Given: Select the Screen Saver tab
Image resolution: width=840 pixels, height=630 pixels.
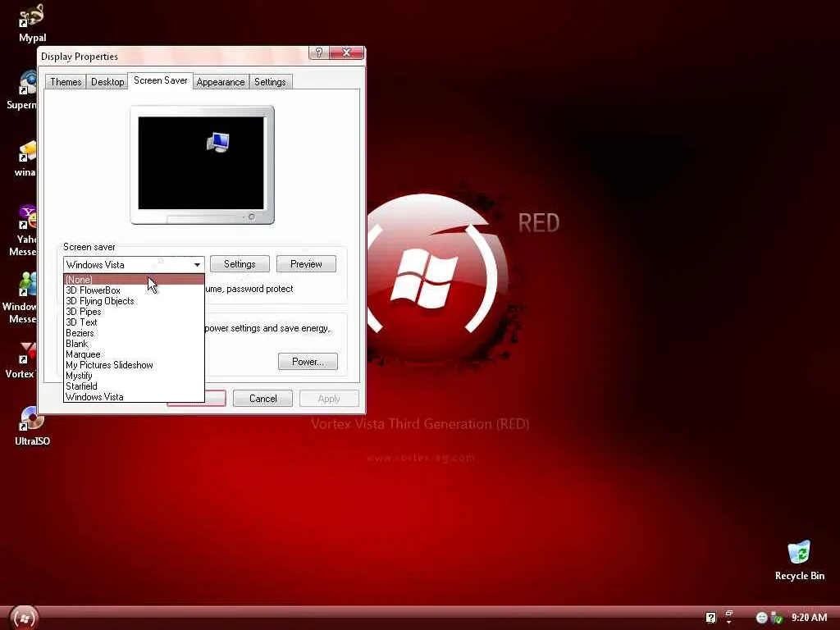Looking at the screenshot, I should pyautogui.click(x=160, y=80).
